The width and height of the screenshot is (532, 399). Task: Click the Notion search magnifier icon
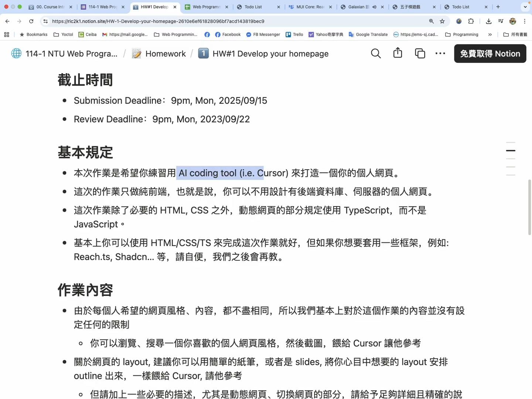pos(376,54)
